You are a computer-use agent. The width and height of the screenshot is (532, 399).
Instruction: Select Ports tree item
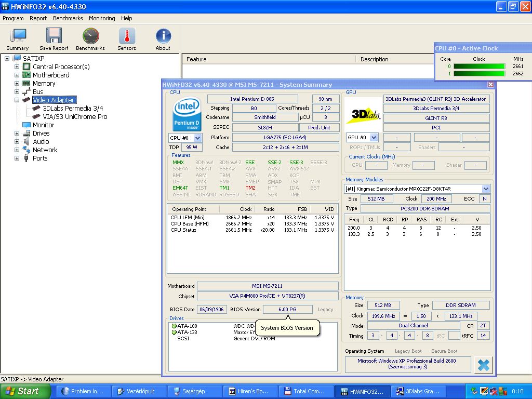coord(39,158)
